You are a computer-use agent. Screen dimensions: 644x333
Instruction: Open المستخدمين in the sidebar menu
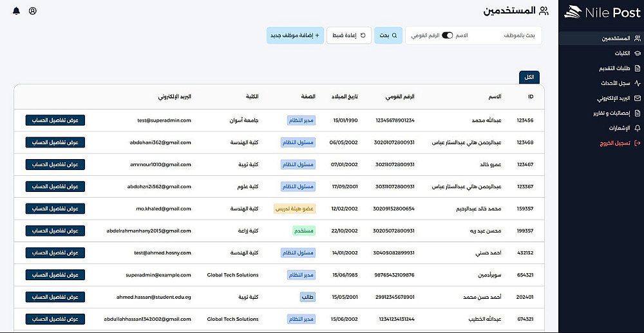click(x=601, y=39)
